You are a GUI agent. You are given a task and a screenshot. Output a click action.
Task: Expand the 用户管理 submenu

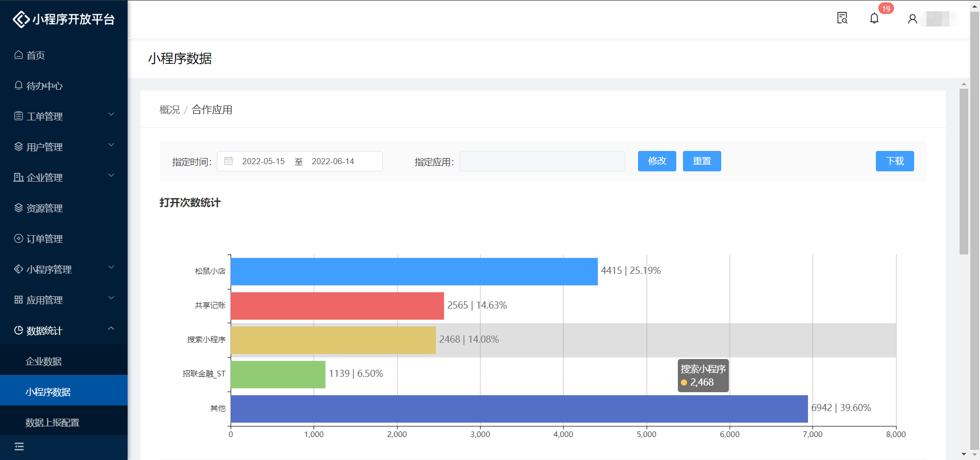[64, 147]
